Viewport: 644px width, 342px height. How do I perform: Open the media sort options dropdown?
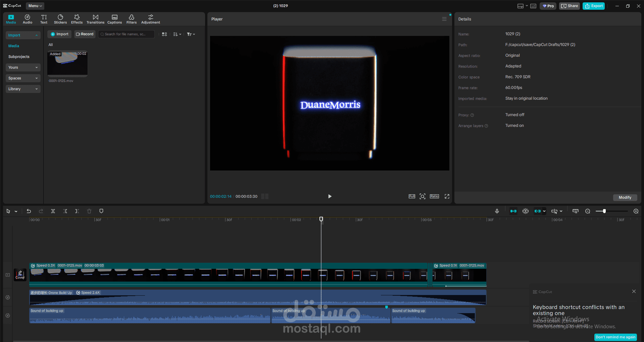pyautogui.click(x=177, y=34)
